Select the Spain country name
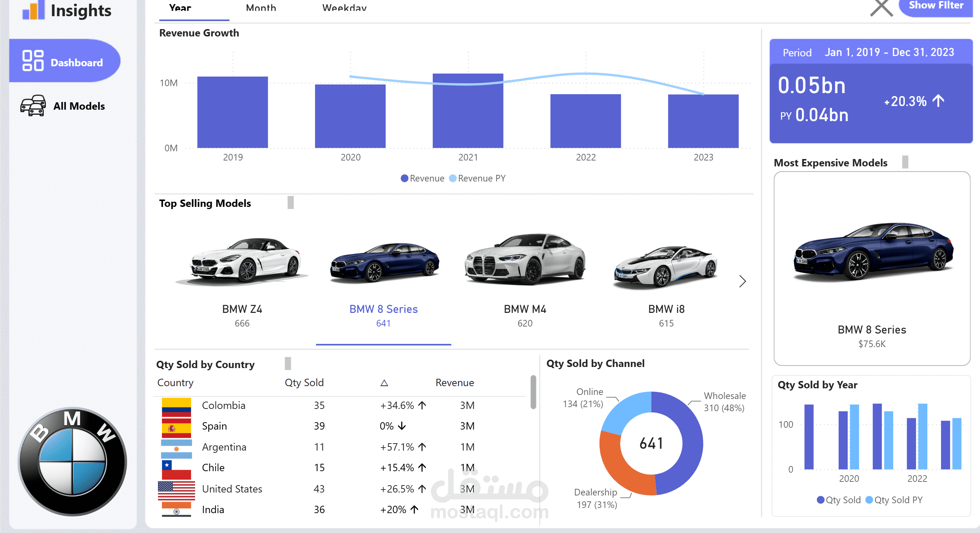The width and height of the screenshot is (980, 533). click(214, 426)
